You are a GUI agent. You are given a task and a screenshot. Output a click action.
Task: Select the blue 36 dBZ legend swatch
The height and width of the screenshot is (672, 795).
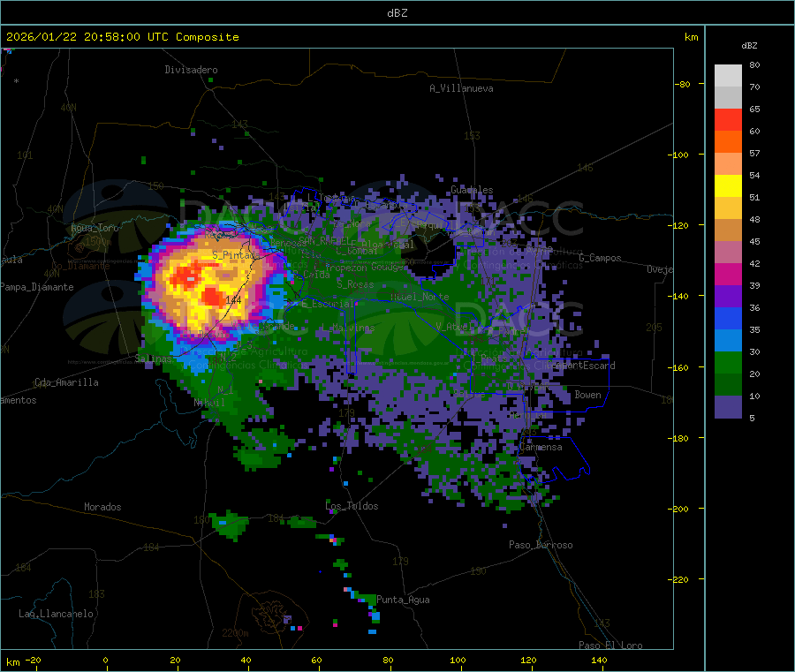click(728, 318)
